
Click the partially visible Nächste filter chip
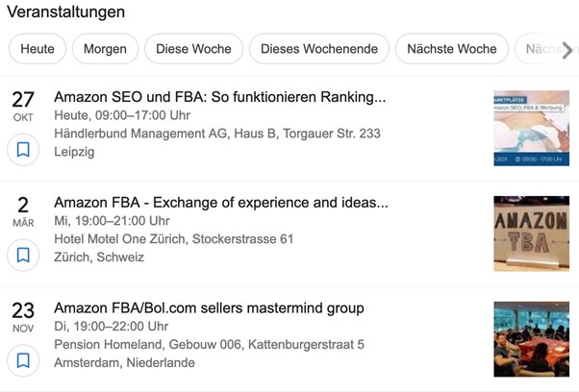[x=535, y=49]
